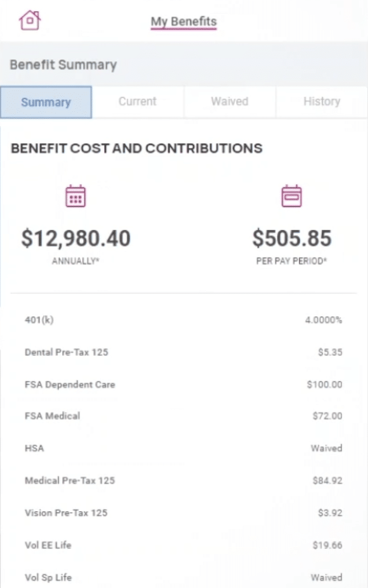This screenshot has height=588, width=368.
Task: Select the Medical Pre-Tax 125 row
Action: [184, 480]
